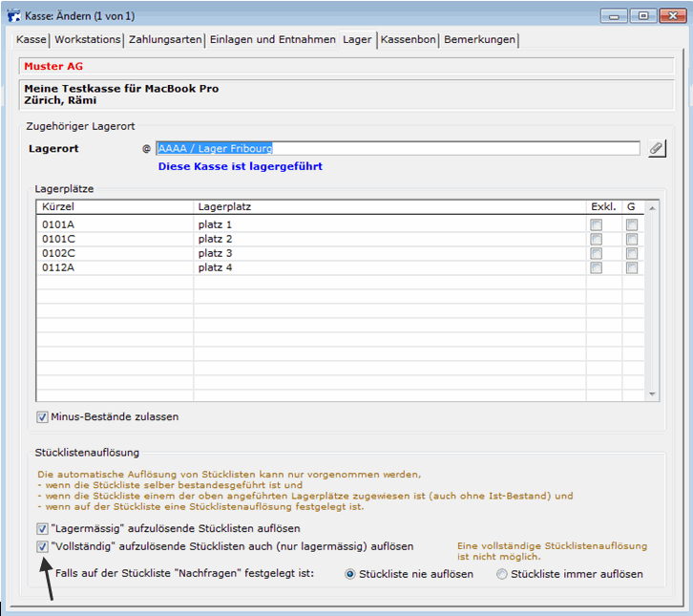Click the Lagerort input field
Viewport: 693px width, 616px height.
397,148
